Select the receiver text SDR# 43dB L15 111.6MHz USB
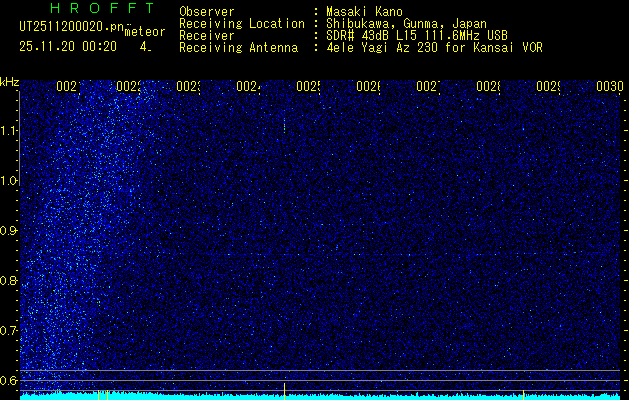Image resolution: width=629 pixels, height=400 pixels. pyautogui.click(x=417, y=36)
